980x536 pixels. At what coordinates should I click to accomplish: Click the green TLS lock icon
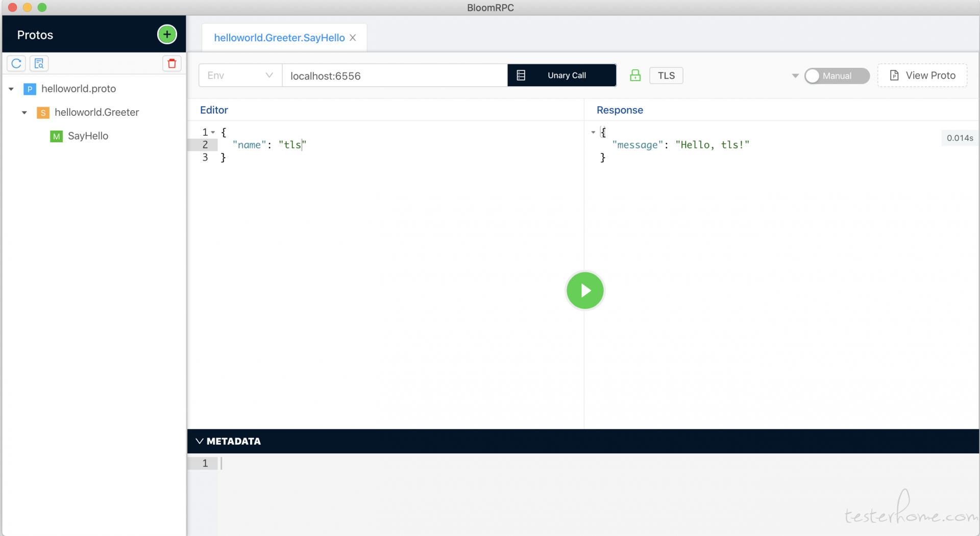[x=635, y=75]
